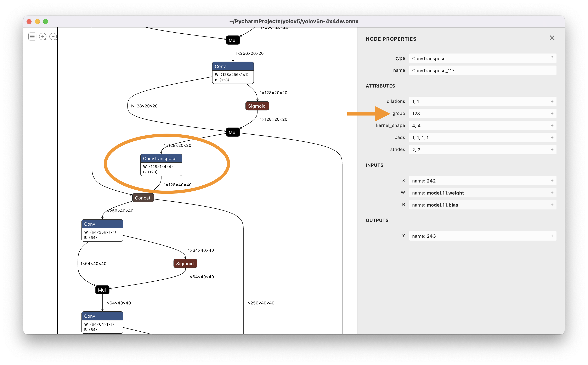Expand the model.11.bias input details

552,205
